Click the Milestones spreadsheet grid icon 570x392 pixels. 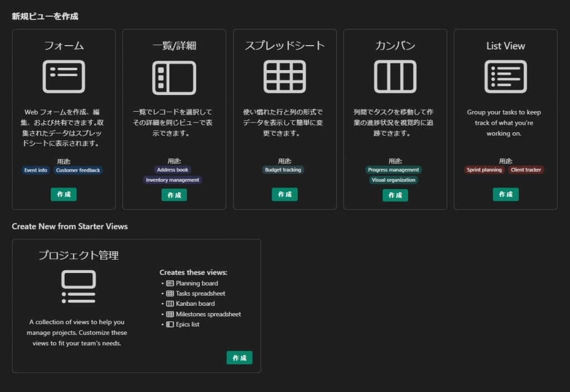coord(170,314)
